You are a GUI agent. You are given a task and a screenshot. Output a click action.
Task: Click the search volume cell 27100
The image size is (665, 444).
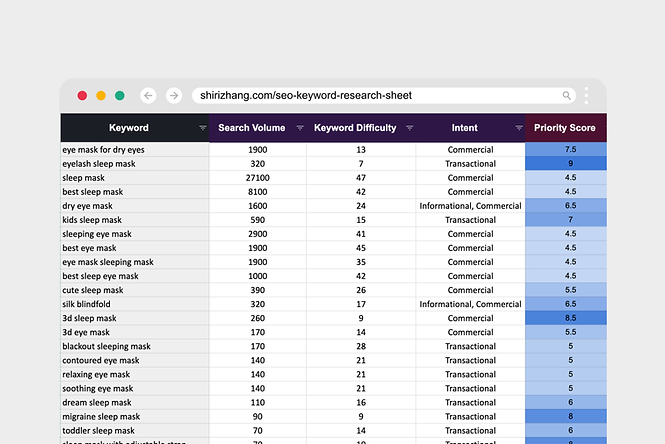click(257, 178)
